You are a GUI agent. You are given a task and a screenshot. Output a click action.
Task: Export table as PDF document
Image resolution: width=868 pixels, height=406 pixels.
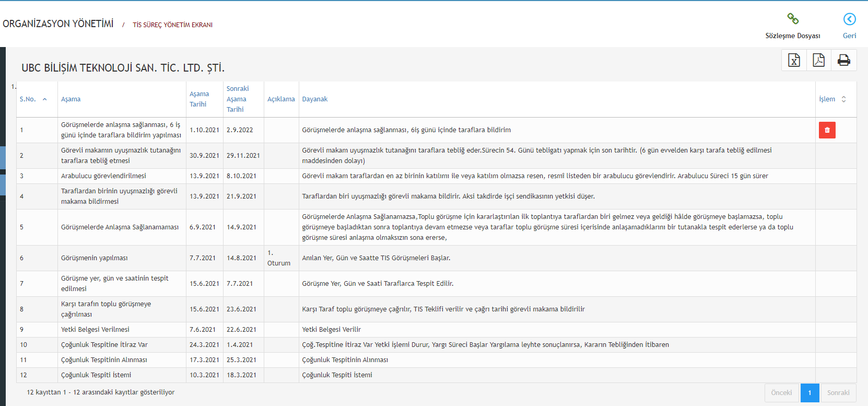[818, 60]
